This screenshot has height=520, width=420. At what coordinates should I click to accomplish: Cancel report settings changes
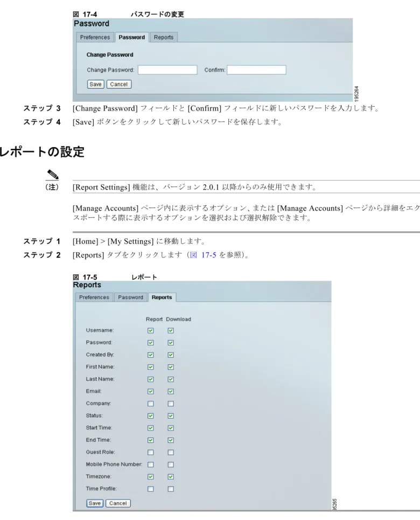tap(118, 503)
